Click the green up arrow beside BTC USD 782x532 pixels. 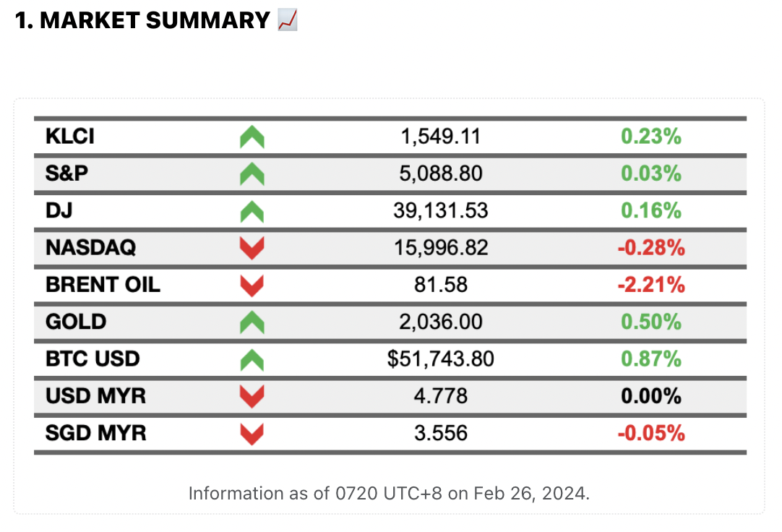pyautogui.click(x=252, y=359)
